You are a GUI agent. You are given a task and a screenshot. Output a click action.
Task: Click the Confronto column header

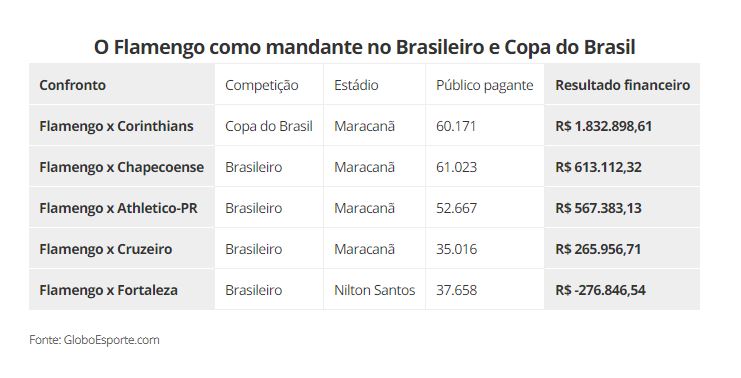point(72,85)
